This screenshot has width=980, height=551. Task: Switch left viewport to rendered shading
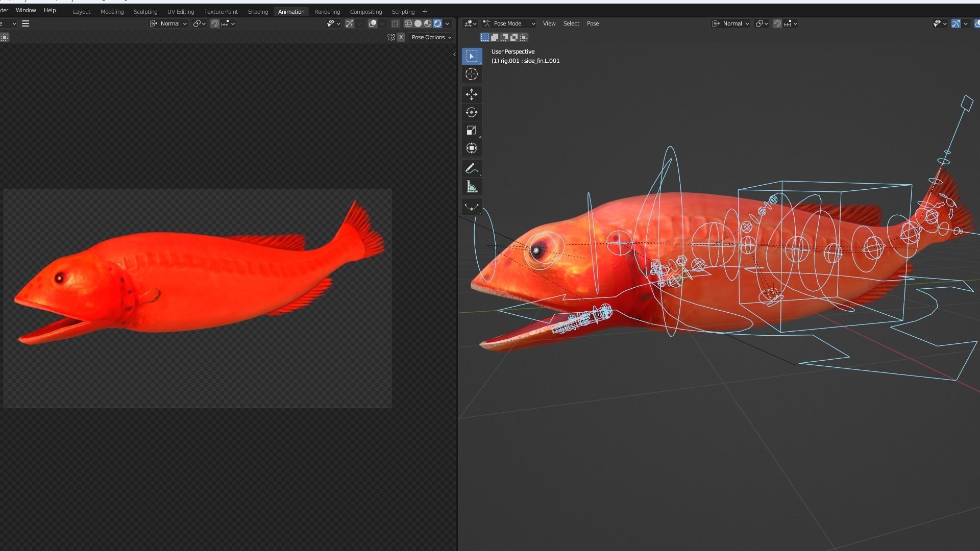437,23
